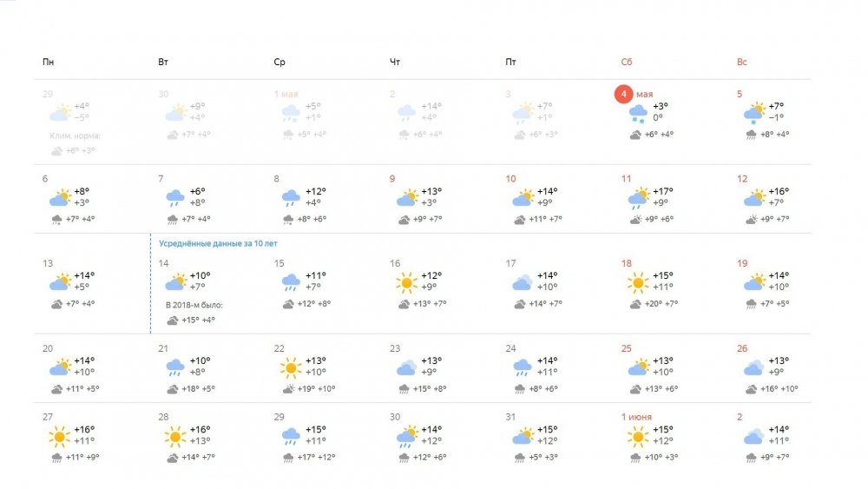
Task: Click the sunny icon for May 16
Action: tap(406, 283)
